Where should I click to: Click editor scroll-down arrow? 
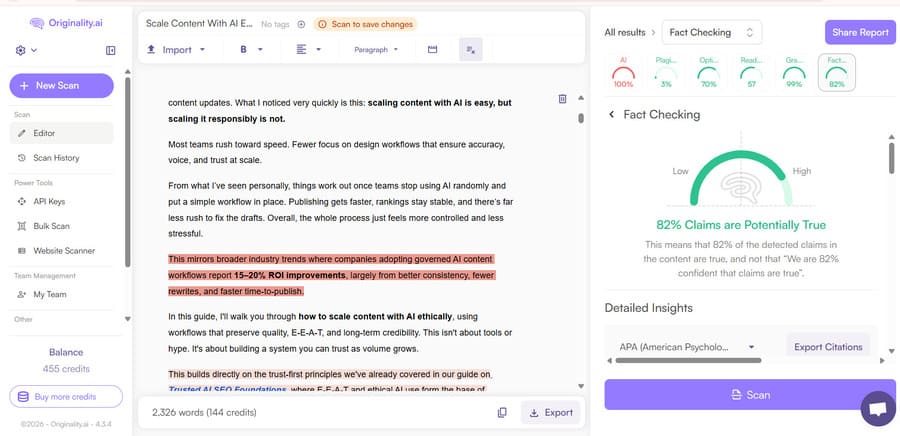point(581,386)
